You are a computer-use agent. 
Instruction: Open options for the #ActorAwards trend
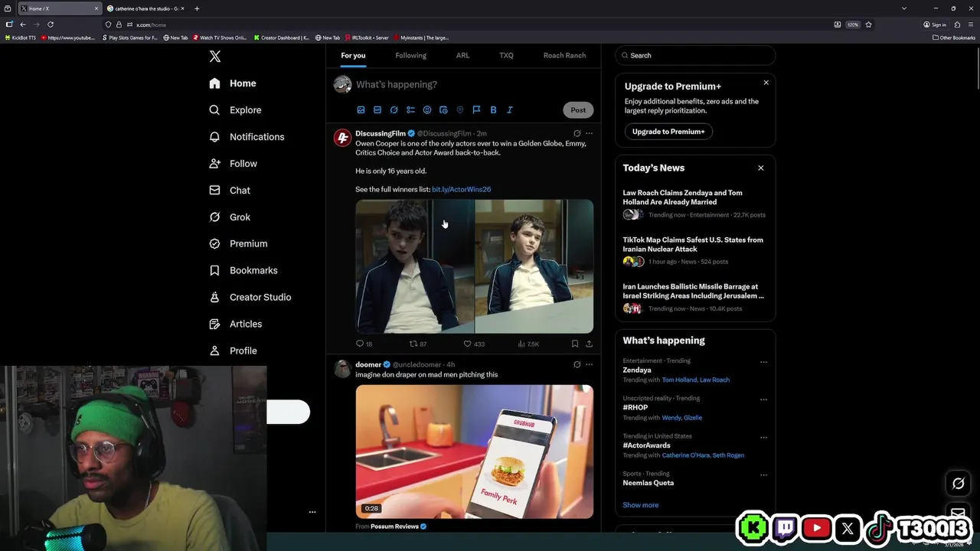pos(763,437)
